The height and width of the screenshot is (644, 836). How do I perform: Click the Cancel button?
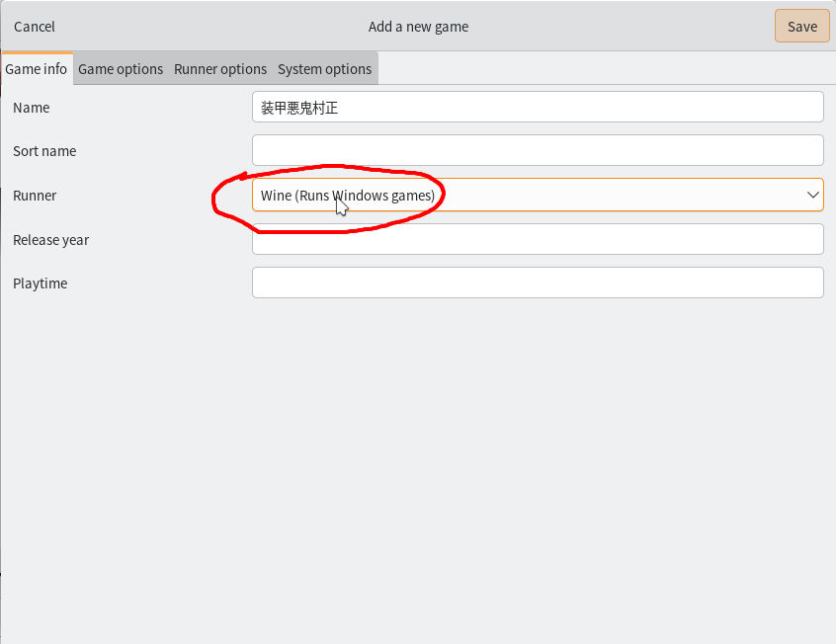tap(35, 27)
